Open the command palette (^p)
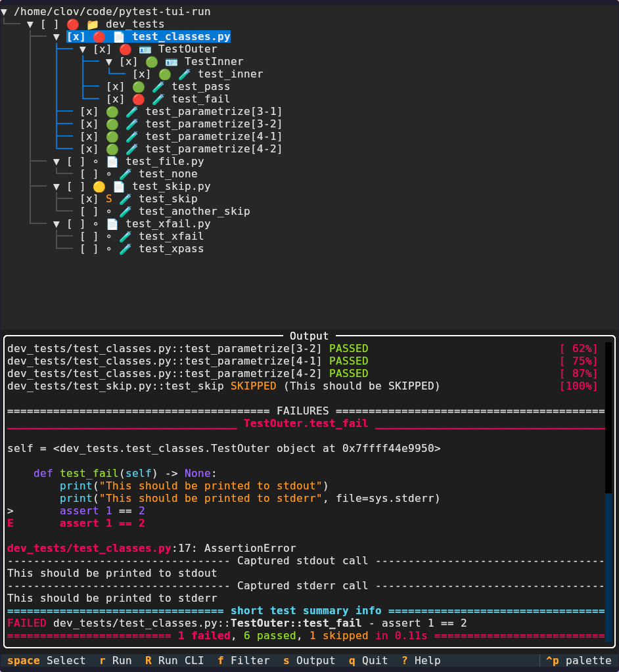The width and height of the screenshot is (619, 672). pos(579,660)
